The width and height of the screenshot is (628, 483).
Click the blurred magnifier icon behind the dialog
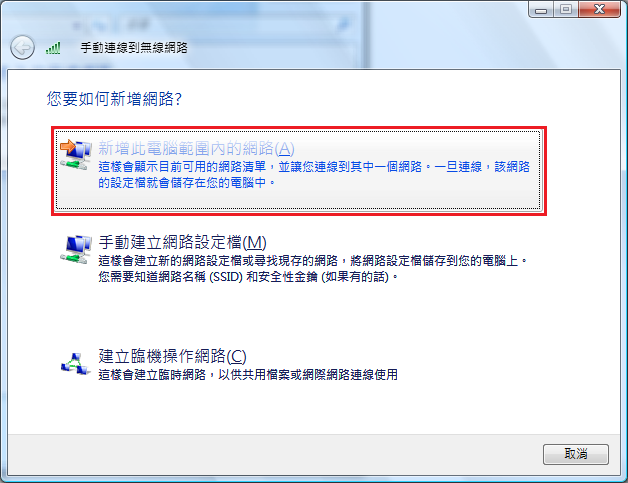coord(343,25)
